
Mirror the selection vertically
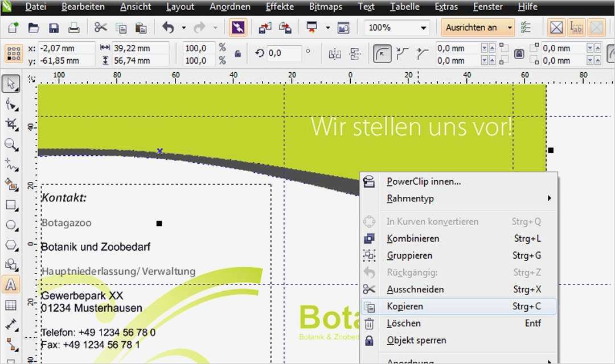point(355,52)
